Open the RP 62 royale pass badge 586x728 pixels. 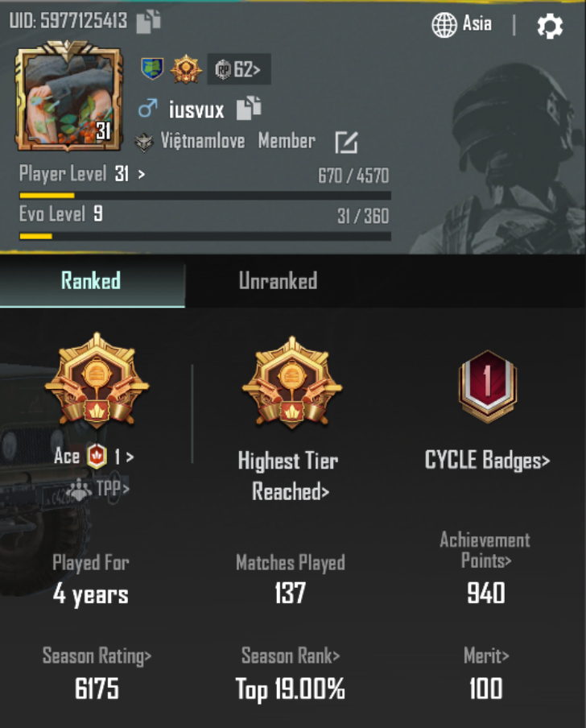[x=238, y=69]
